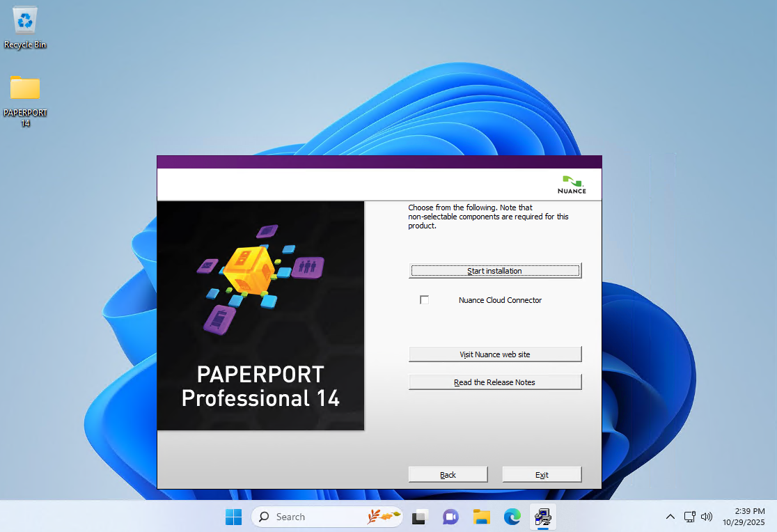
Task: Enable the Nuance Cloud Connector checkbox
Action: tap(425, 300)
